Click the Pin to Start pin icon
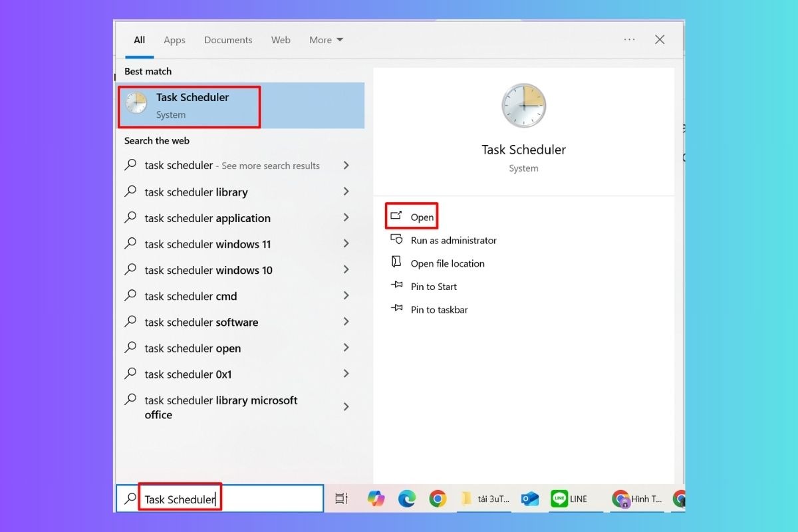This screenshot has height=532, width=798. (397, 285)
